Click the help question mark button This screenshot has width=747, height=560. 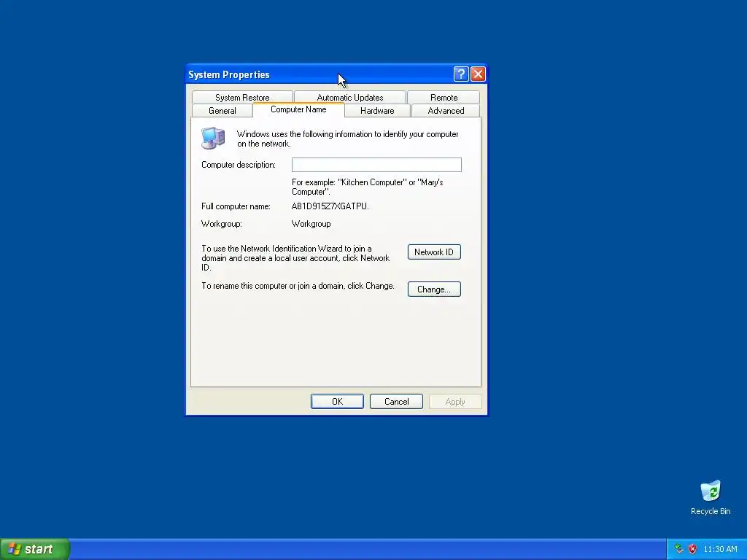click(461, 74)
